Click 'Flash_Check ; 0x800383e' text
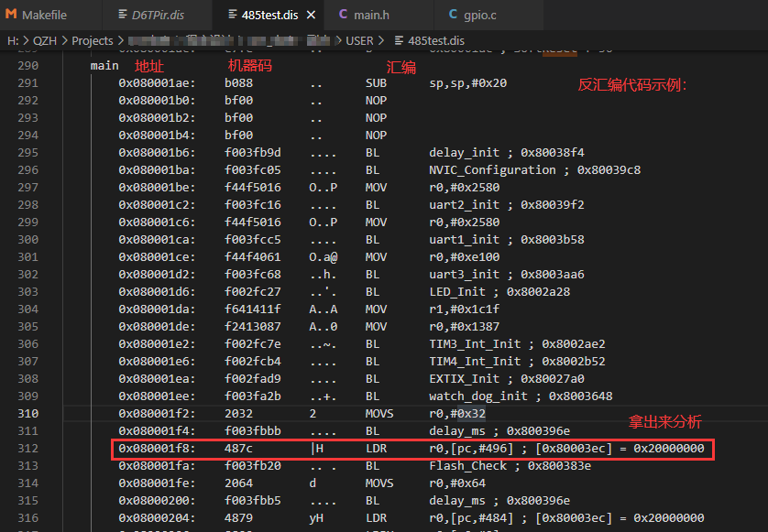768x532 pixels. pyautogui.click(x=510, y=466)
